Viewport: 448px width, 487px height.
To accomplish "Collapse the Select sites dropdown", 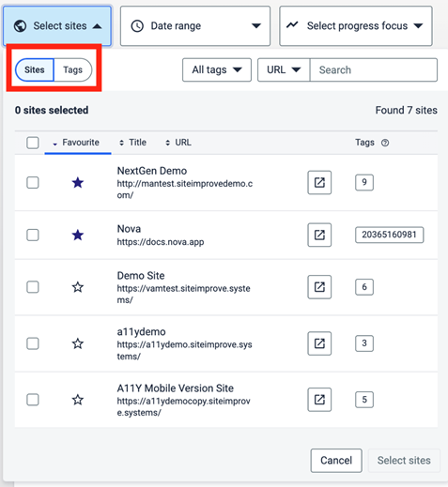I will coord(57,26).
